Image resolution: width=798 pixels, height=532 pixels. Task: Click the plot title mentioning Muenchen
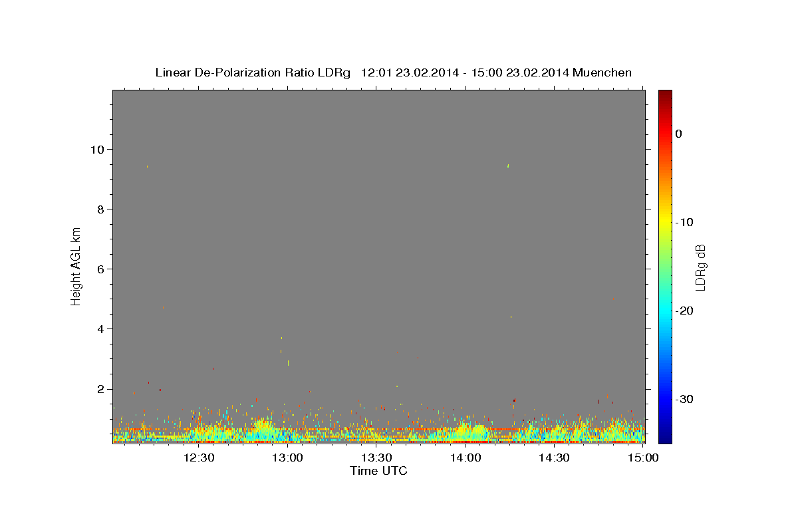click(x=393, y=72)
